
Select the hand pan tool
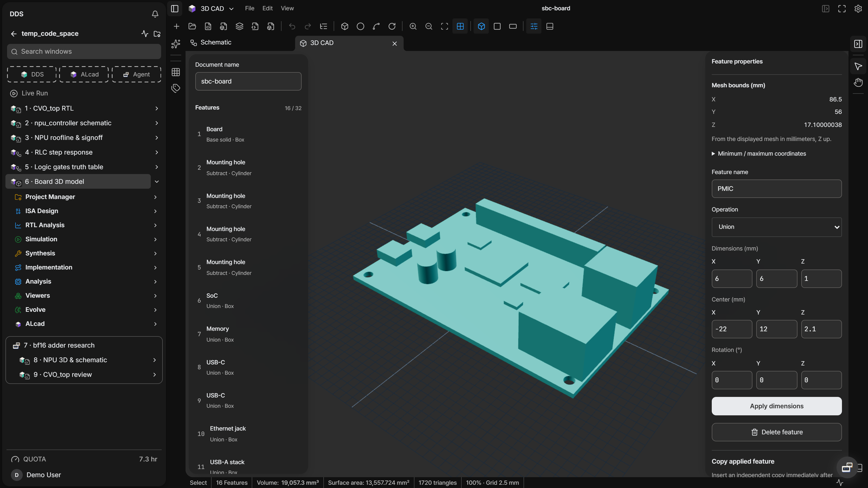click(x=858, y=82)
